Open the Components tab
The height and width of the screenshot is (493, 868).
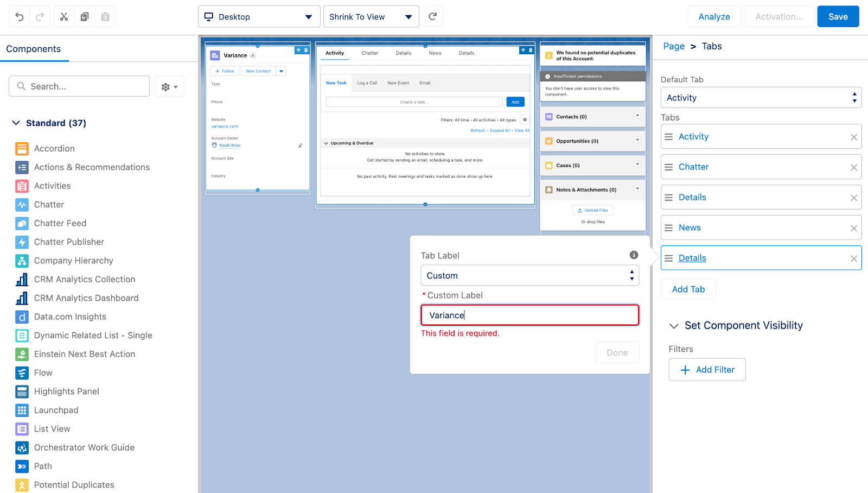[34, 49]
